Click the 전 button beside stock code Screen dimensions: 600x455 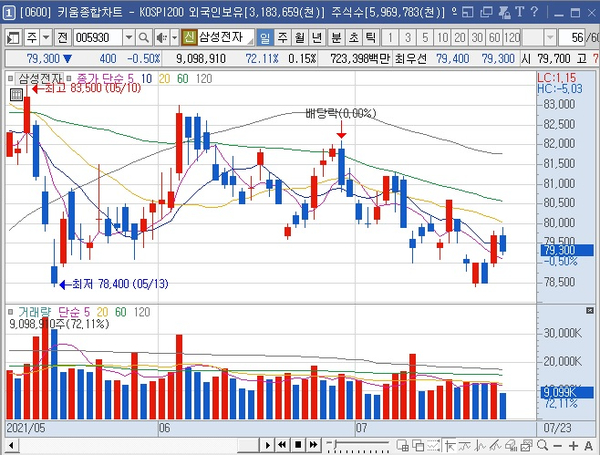point(63,38)
